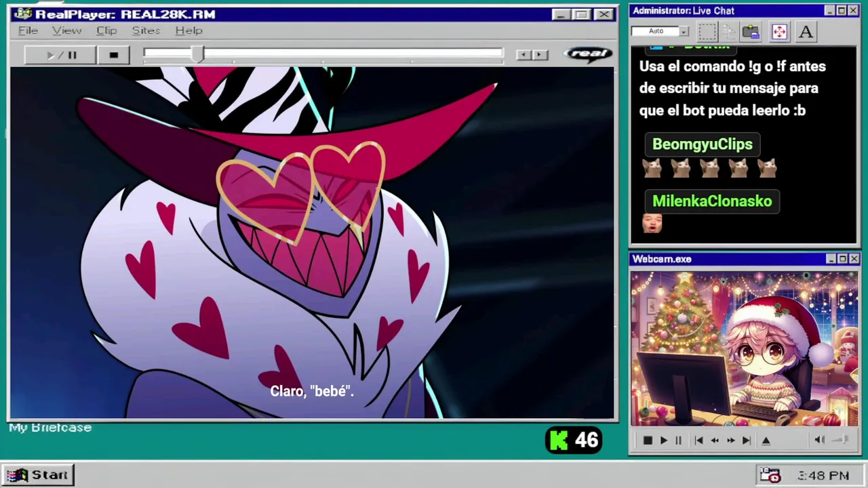
Task: Click the real logo in RealPlayer
Action: [589, 54]
